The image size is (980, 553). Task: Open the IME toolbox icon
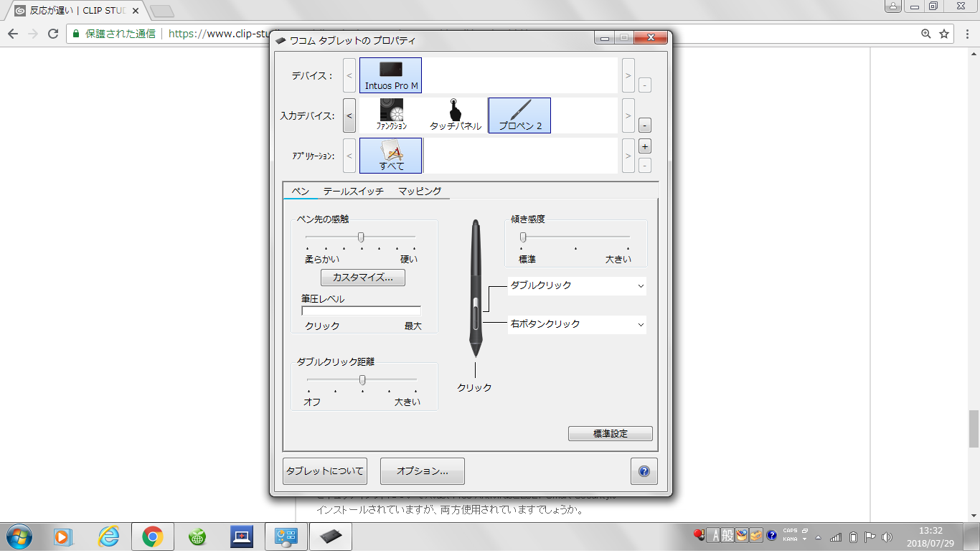(x=755, y=535)
